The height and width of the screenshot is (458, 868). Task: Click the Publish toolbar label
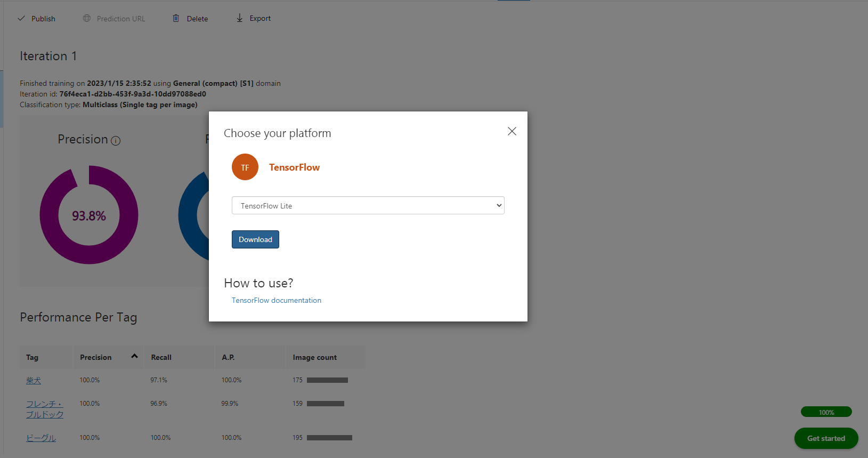(43, 19)
